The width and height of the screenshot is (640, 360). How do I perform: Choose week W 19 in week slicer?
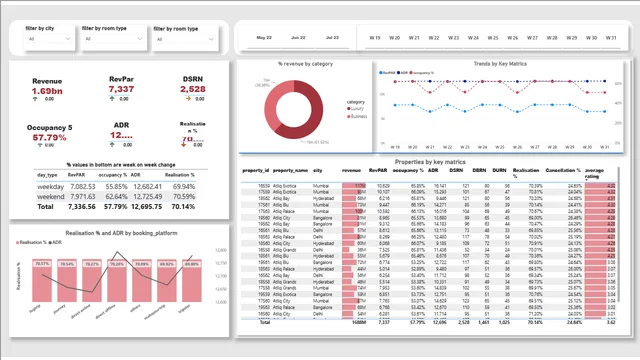375,38
